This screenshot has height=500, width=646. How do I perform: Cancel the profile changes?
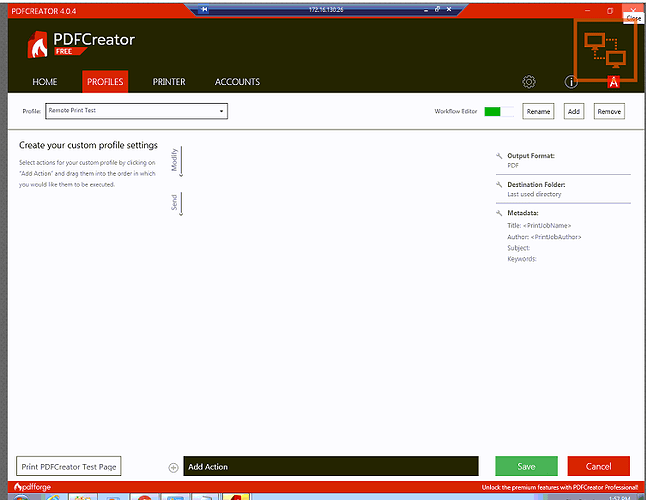599,466
